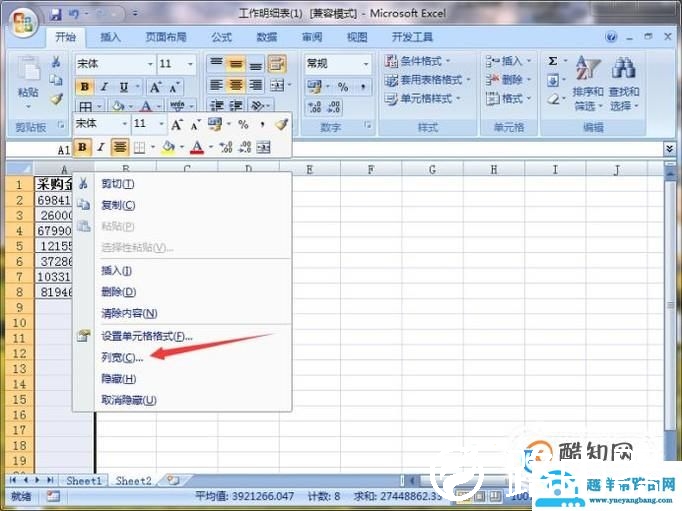Click mini toolbar red font color swatch
Image resolution: width=682 pixels, height=511 pixels.
pyautogui.click(x=197, y=147)
